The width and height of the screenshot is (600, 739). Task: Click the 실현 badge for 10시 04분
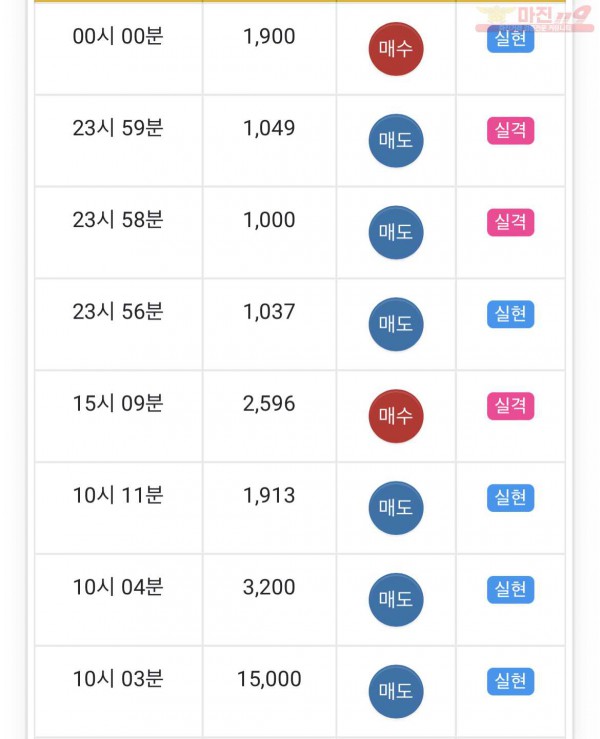point(510,590)
